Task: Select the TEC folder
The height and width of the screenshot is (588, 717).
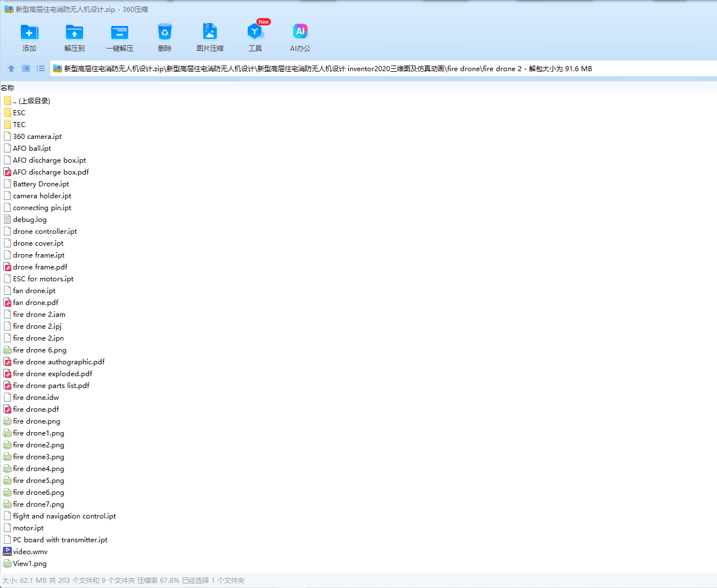Action: (x=15, y=124)
